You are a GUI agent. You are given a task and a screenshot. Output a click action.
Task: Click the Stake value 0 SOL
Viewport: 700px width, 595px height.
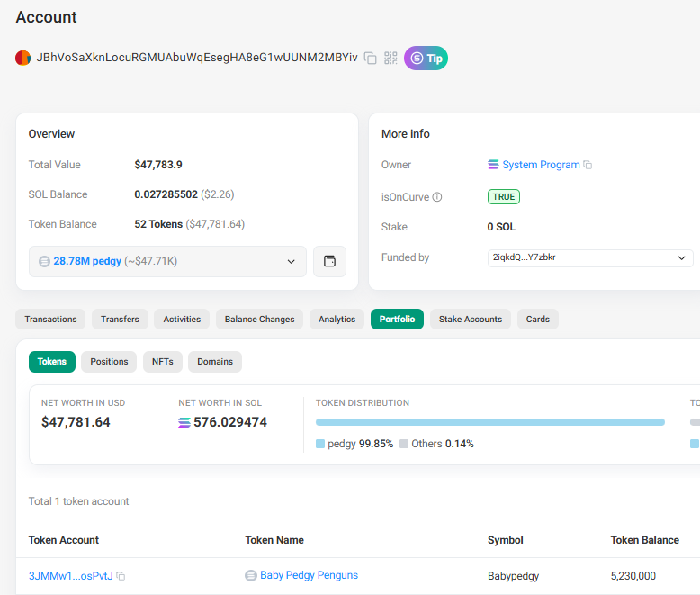tap(501, 227)
